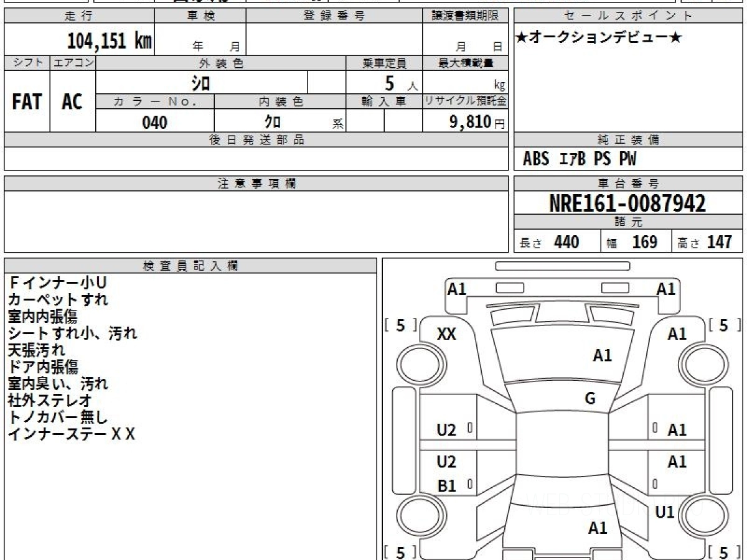Select the 後日発送部品 section header
Image resolution: width=747 pixels, height=560 pixels.
[256, 140]
